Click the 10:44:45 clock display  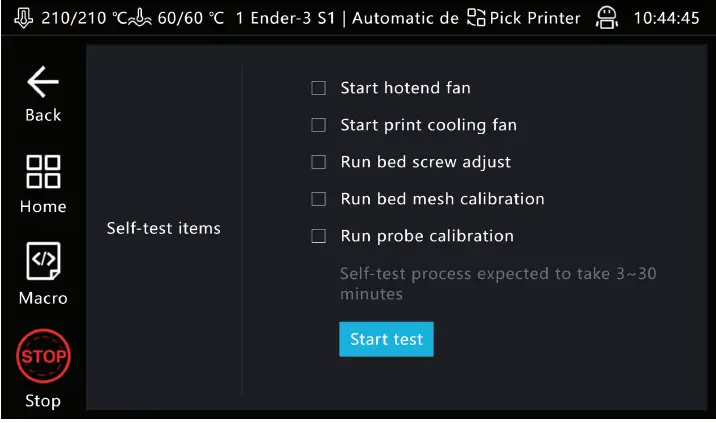point(666,19)
